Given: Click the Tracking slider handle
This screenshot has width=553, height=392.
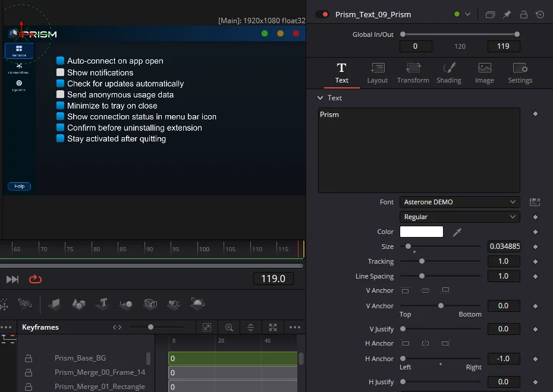Looking at the screenshot, I should tap(422, 261).
